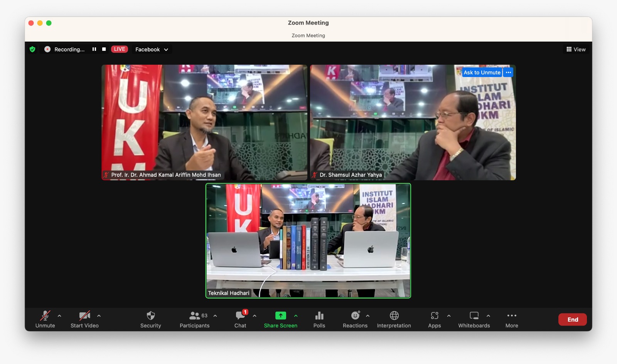617x364 pixels.
Task: Unmute the microphone
Action: coord(45,316)
